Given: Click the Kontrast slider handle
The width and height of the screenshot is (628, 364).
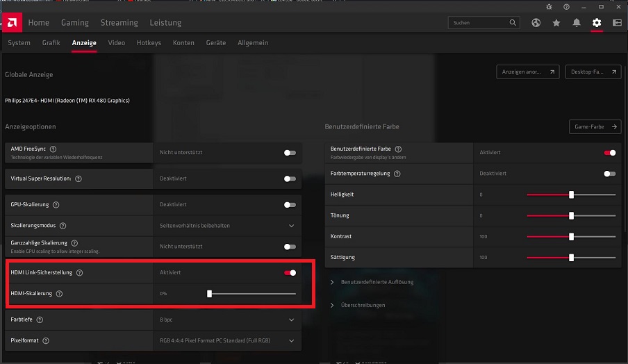Looking at the screenshot, I should click(572, 237).
